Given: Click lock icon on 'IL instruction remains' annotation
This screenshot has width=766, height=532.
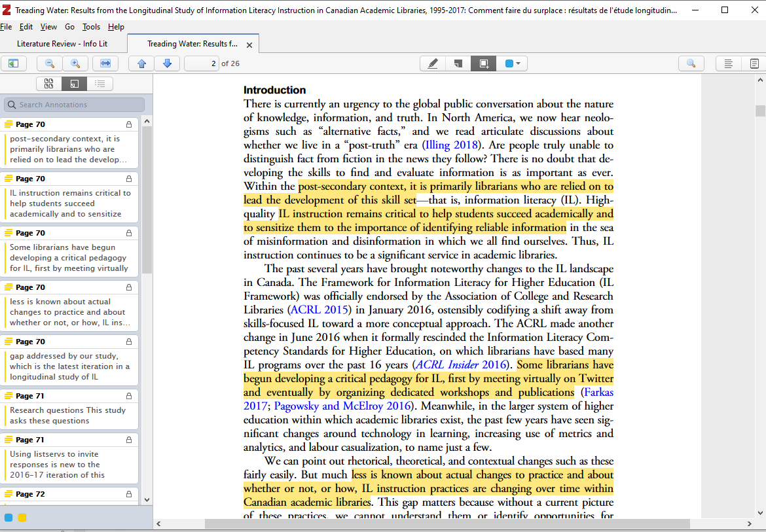Looking at the screenshot, I should 129,179.
